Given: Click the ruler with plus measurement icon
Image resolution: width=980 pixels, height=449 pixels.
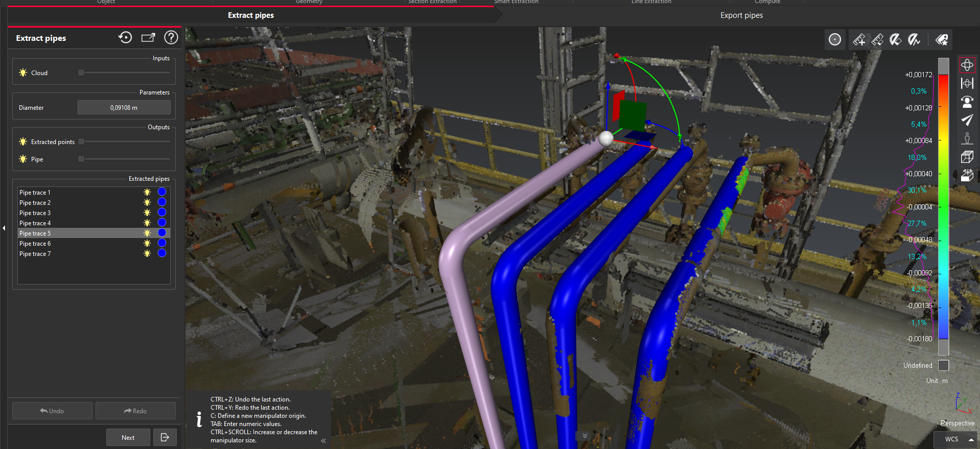Looking at the screenshot, I should point(859,40).
